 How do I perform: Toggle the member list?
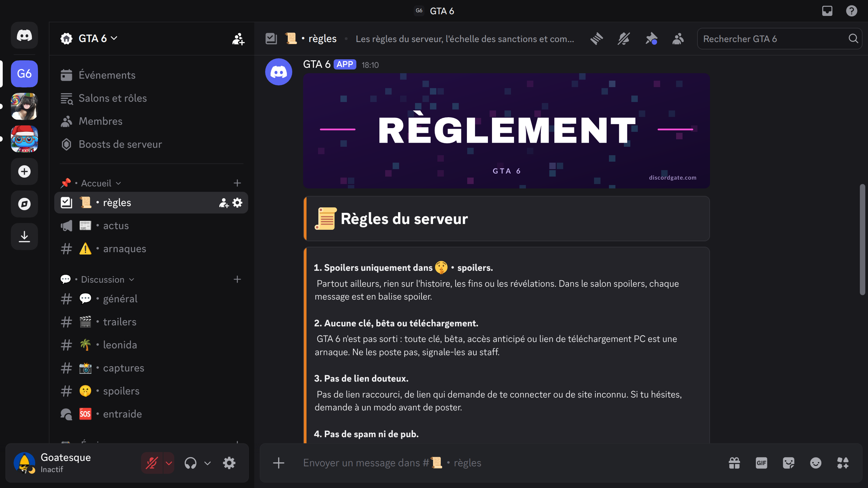pyautogui.click(x=678, y=39)
